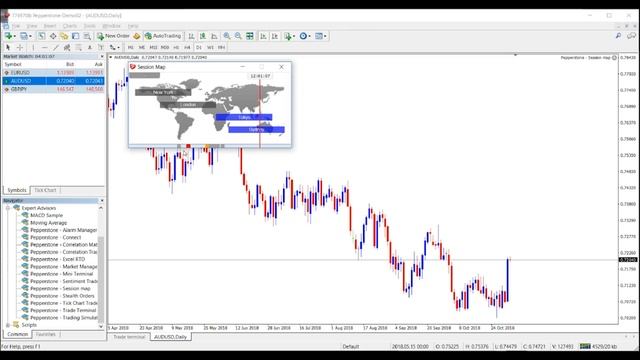Select the cursor arrow tool
640x360 pixels.
point(8,48)
